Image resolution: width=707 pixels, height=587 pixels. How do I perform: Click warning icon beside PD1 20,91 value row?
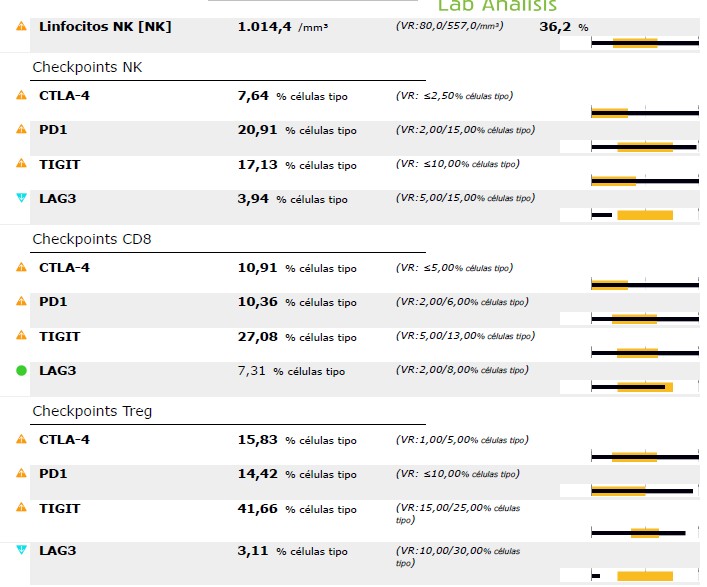pyautogui.click(x=21, y=130)
